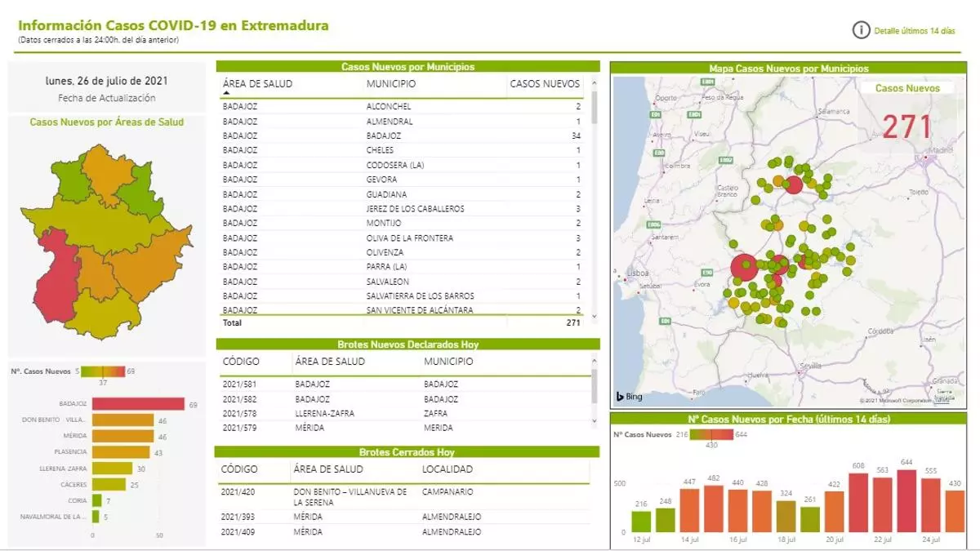Open the Detalle últimos 14 días link
Screen dimensions: 980x551
(914, 31)
